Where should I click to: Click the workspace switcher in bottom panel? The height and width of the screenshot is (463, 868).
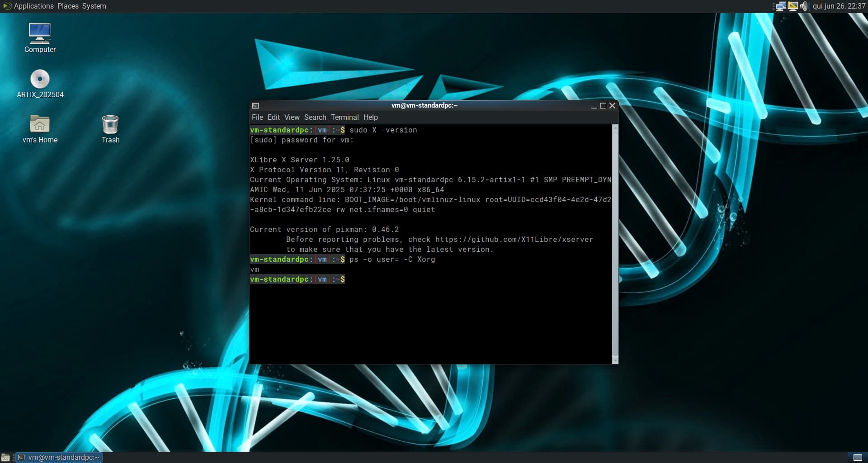click(x=857, y=458)
